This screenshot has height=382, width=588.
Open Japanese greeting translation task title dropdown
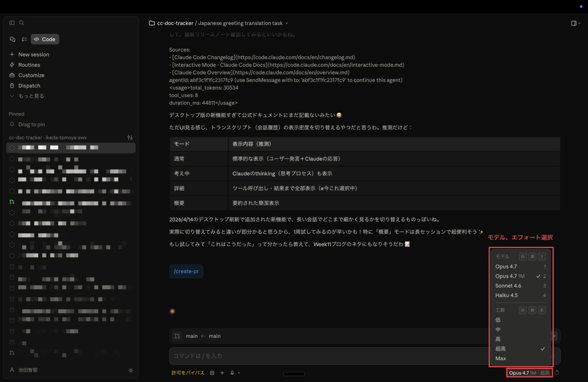pos(243,23)
